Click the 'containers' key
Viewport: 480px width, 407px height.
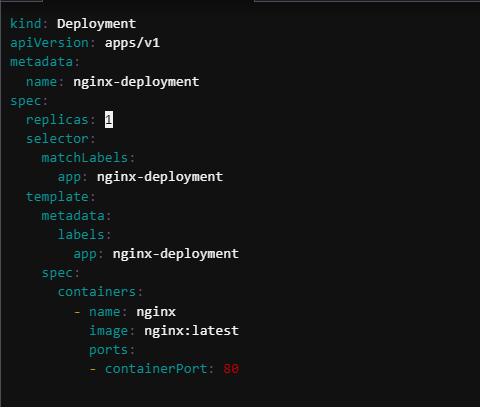point(97,292)
